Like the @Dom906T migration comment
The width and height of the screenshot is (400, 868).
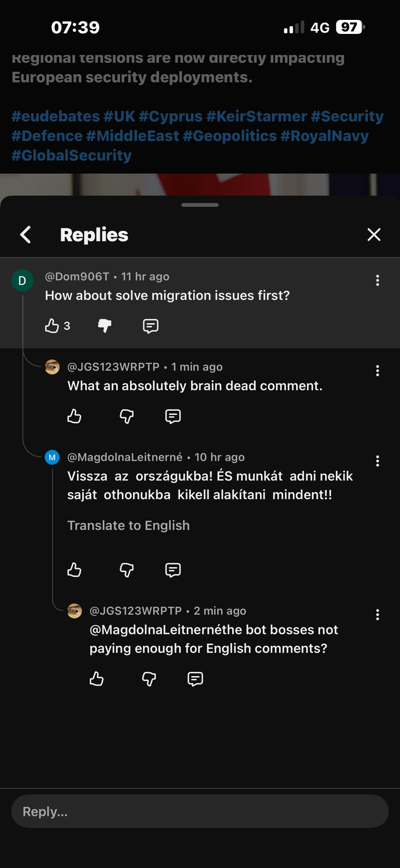[x=52, y=326]
